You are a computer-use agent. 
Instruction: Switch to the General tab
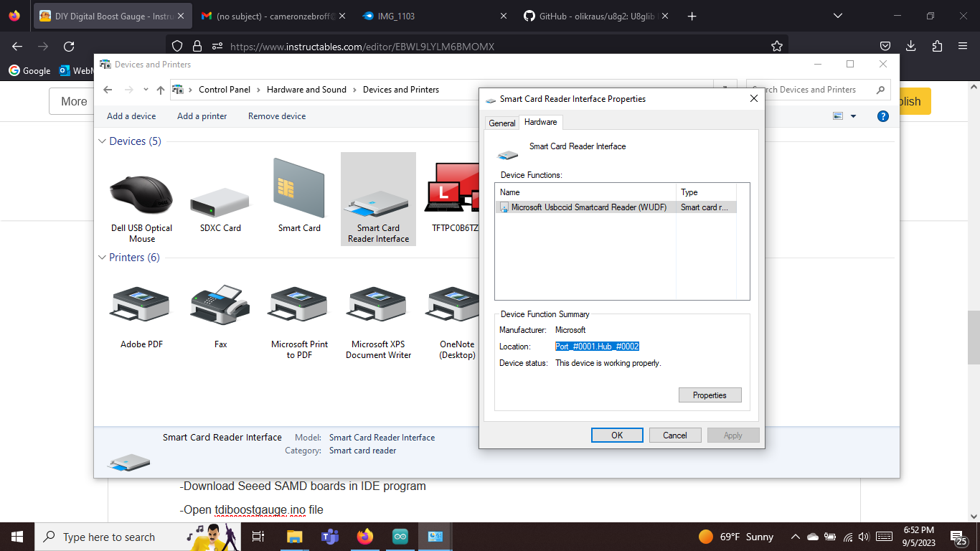[x=502, y=123]
